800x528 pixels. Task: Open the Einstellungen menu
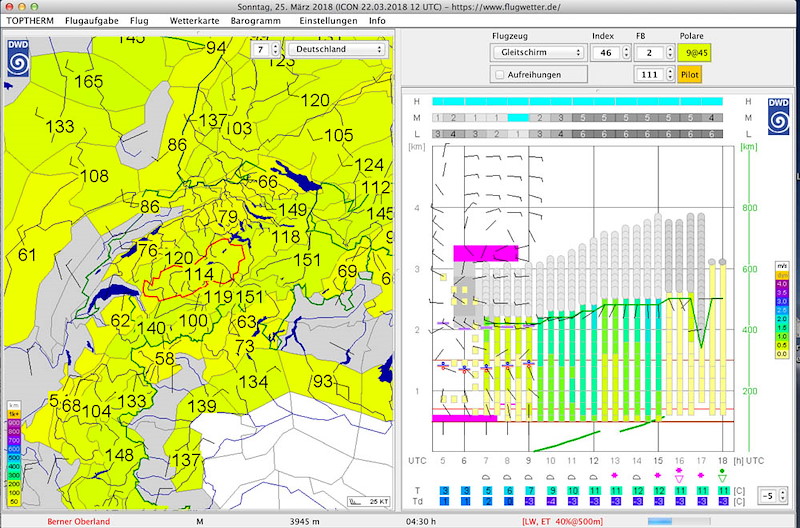[x=328, y=21]
